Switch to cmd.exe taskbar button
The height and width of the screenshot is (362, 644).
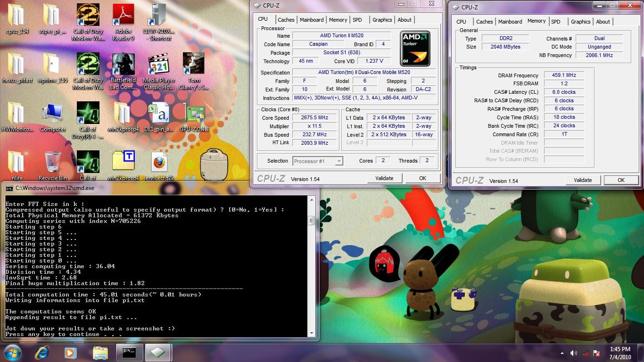tap(130, 353)
